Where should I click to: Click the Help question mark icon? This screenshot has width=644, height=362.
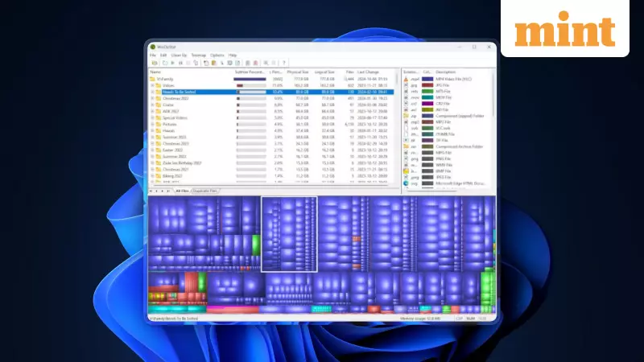point(284,63)
